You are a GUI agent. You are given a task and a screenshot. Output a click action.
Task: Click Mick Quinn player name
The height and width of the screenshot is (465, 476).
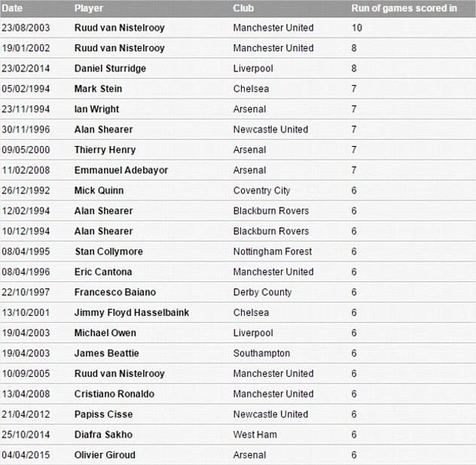(x=99, y=190)
